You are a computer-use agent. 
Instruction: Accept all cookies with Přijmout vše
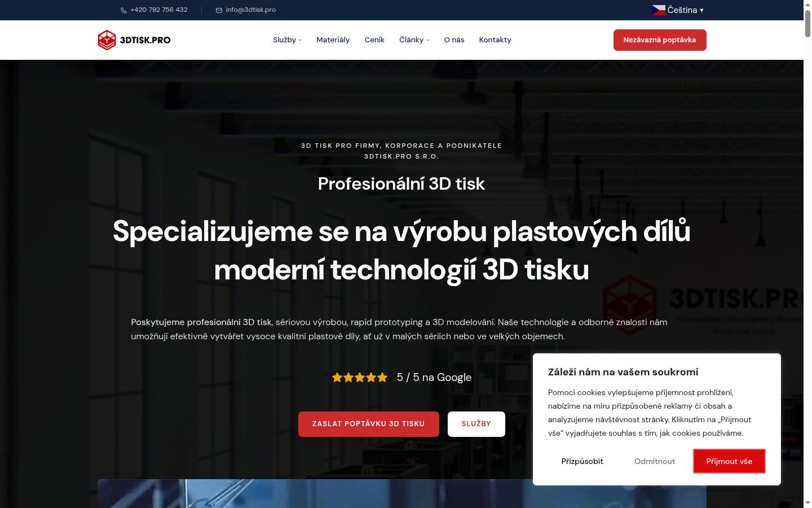(x=729, y=461)
